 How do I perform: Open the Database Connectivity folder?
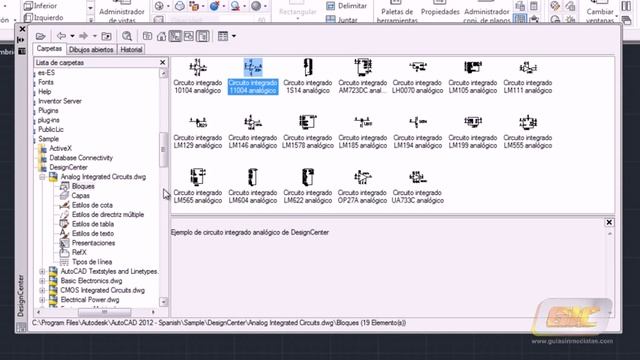[81, 158]
